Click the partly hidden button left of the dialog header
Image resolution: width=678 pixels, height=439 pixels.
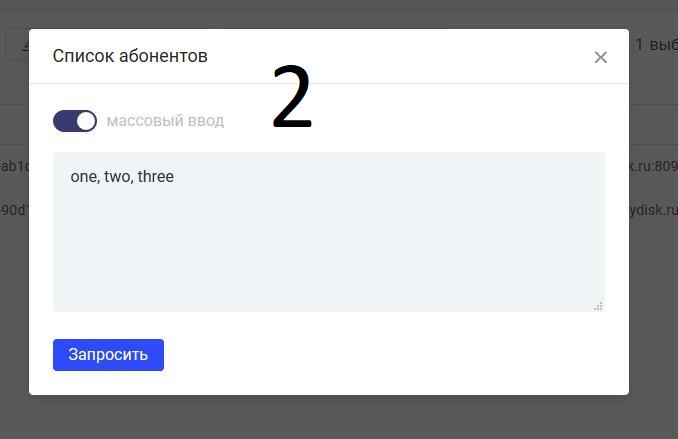pos(17,44)
